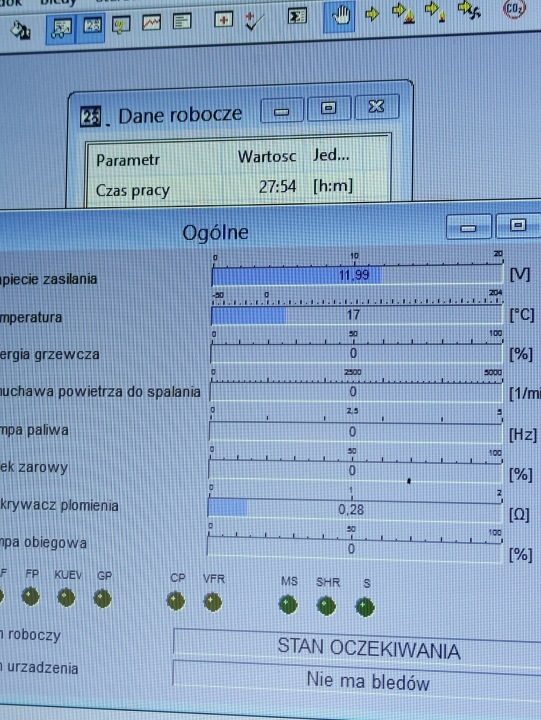
Task: Close the Dane robocze window
Action: [377, 107]
